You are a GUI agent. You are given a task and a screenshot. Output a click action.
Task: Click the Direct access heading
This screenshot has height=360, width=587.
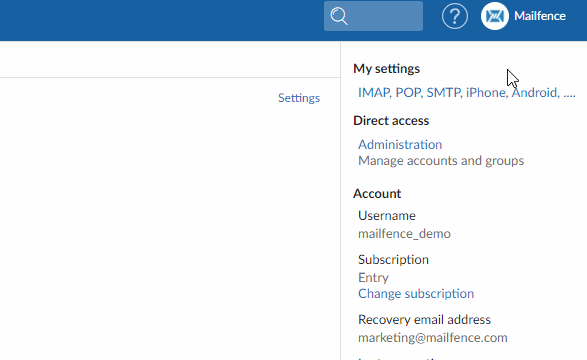tap(391, 121)
